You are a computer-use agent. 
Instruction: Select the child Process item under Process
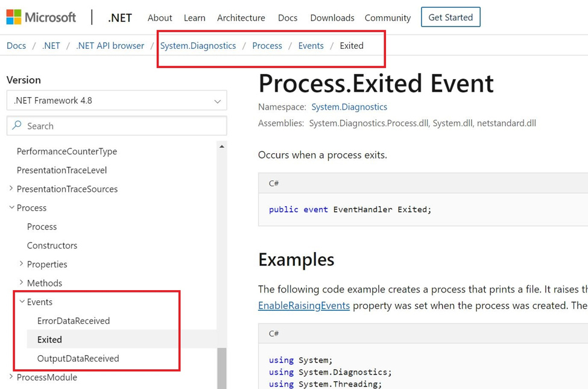coord(42,227)
